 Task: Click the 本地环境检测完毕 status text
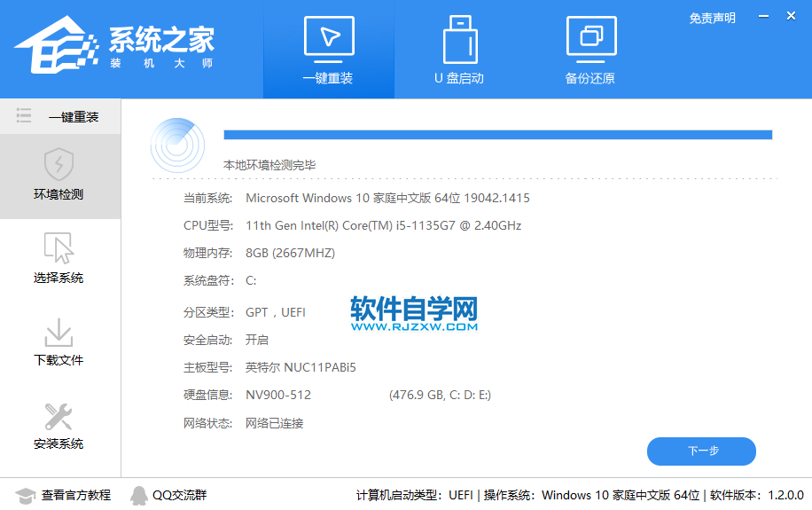(269, 165)
